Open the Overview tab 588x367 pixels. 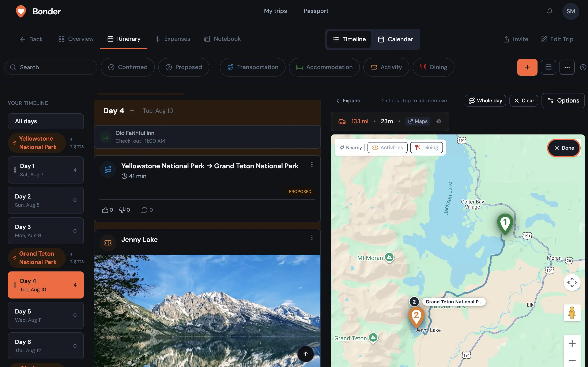pos(76,39)
